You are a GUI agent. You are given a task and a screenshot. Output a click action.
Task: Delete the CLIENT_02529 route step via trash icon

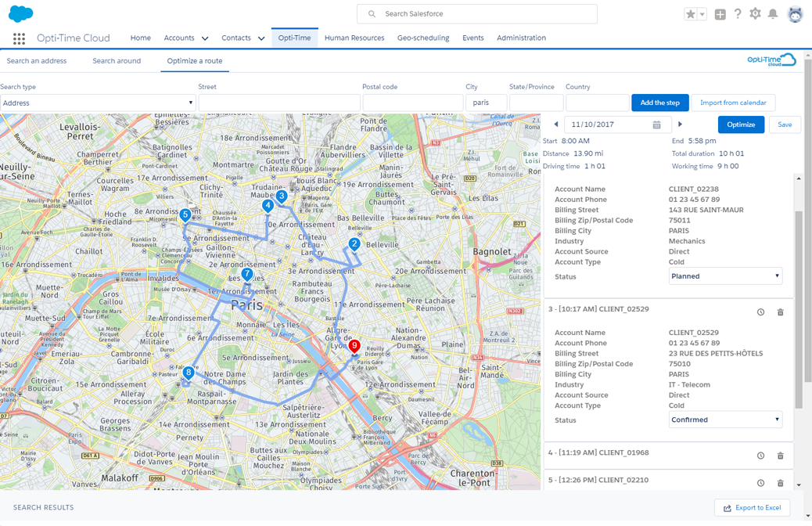click(x=780, y=312)
